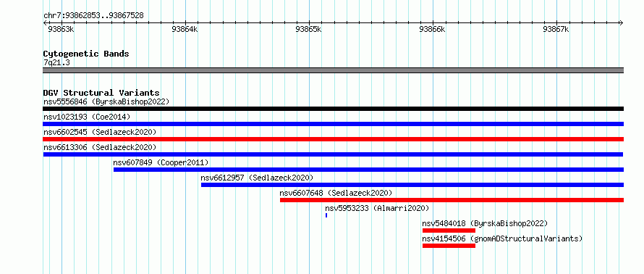Select the nsv1023193 (Coe2014) blue bar
Screen dimensions: 644x274
click(x=333, y=124)
